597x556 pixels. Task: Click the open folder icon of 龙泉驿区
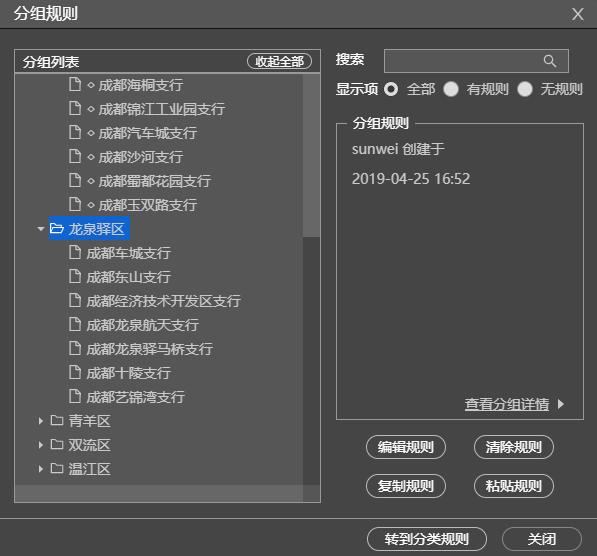pyautogui.click(x=57, y=228)
